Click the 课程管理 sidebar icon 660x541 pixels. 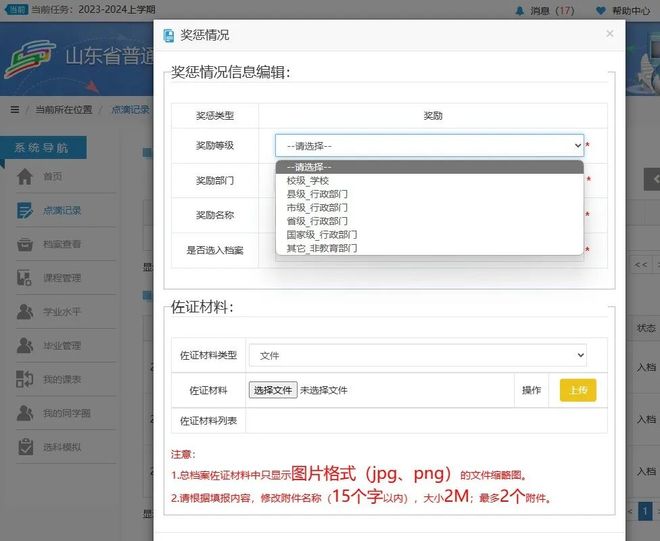pyautogui.click(x=24, y=278)
